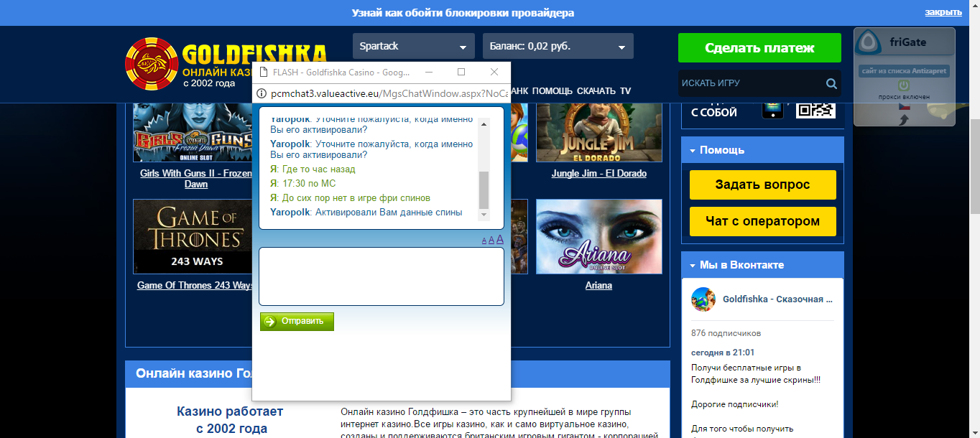Image resolution: width=980 pixels, height=438 pixels.
Task: Open the TV menu item
Action: pyautogui.click(x=625, y=90)
